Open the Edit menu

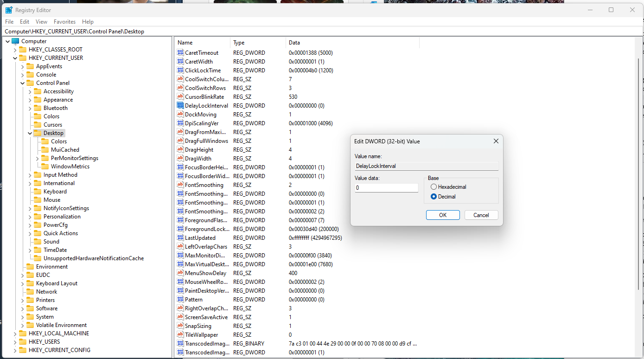point(25,22)
